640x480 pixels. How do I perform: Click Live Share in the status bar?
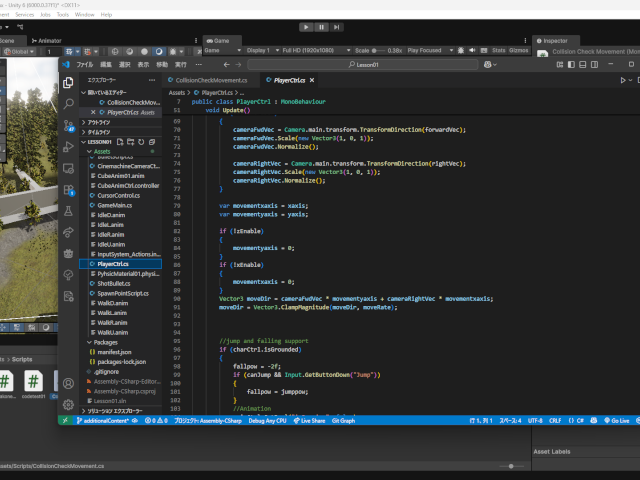point(309,421)
